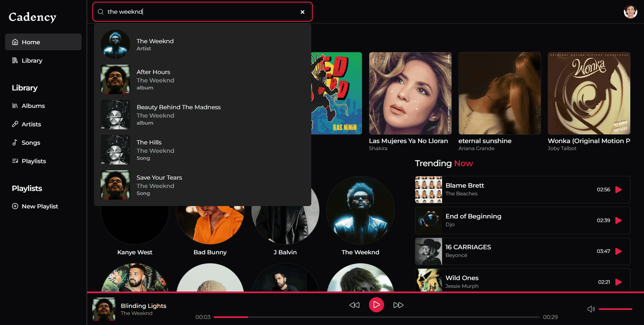Open Wonka soundtrack album cover

589,93
